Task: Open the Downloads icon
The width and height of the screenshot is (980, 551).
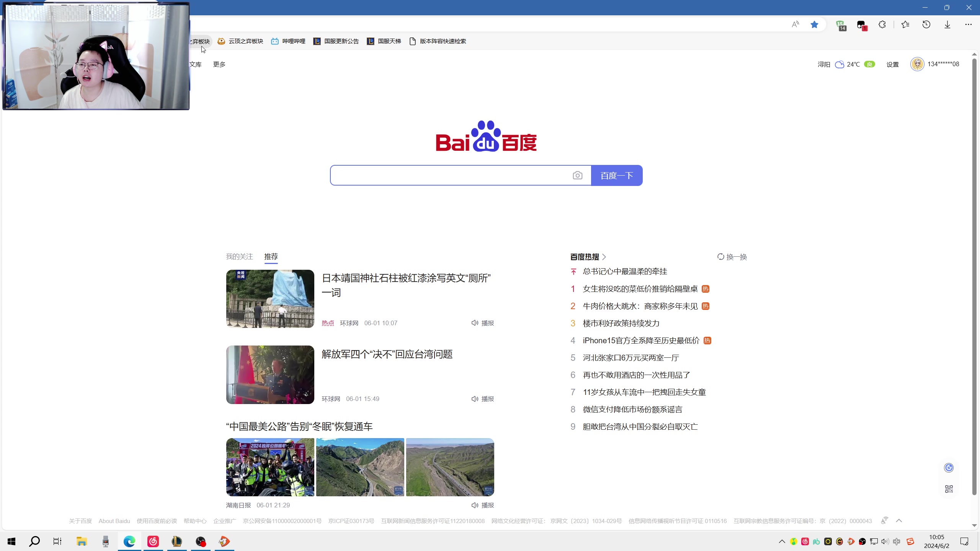Action: 947,24
